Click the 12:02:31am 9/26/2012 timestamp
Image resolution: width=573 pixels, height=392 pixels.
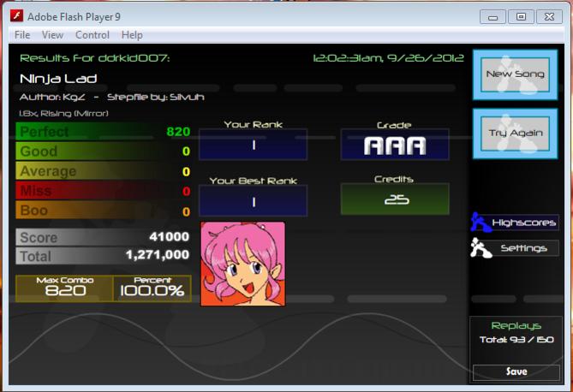click(389, 58)
